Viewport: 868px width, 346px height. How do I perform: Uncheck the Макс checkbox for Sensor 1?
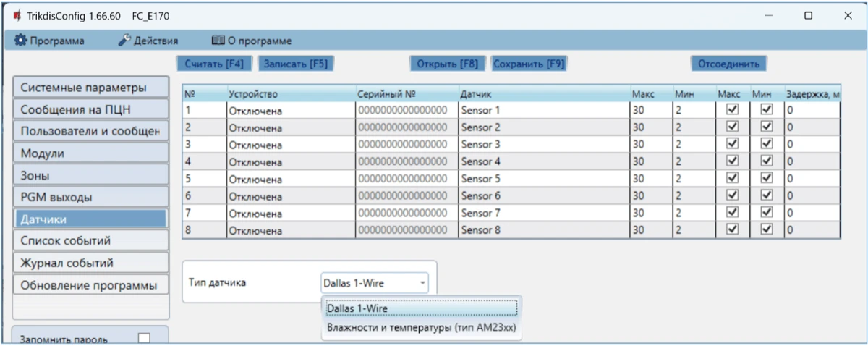point(732,110)
